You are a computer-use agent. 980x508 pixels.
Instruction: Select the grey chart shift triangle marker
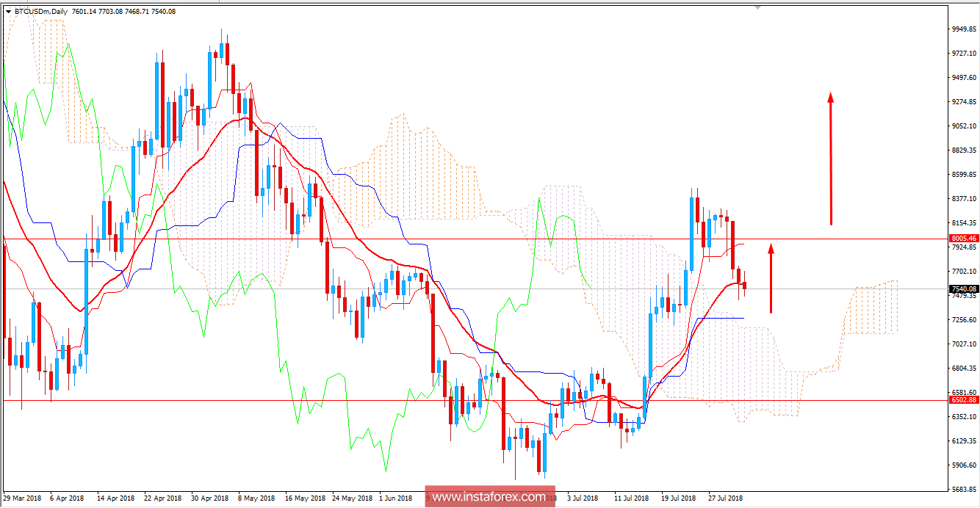click(x=759, y=7)
